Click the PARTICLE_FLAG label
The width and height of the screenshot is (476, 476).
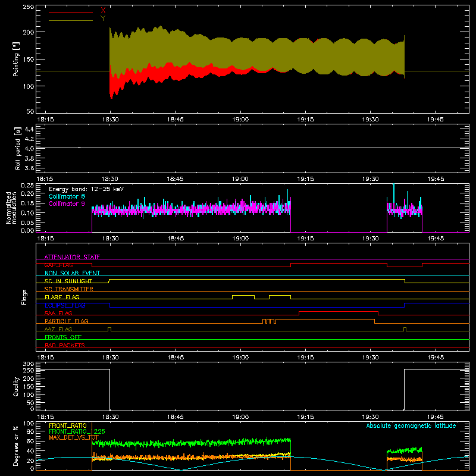click(67, 321)
